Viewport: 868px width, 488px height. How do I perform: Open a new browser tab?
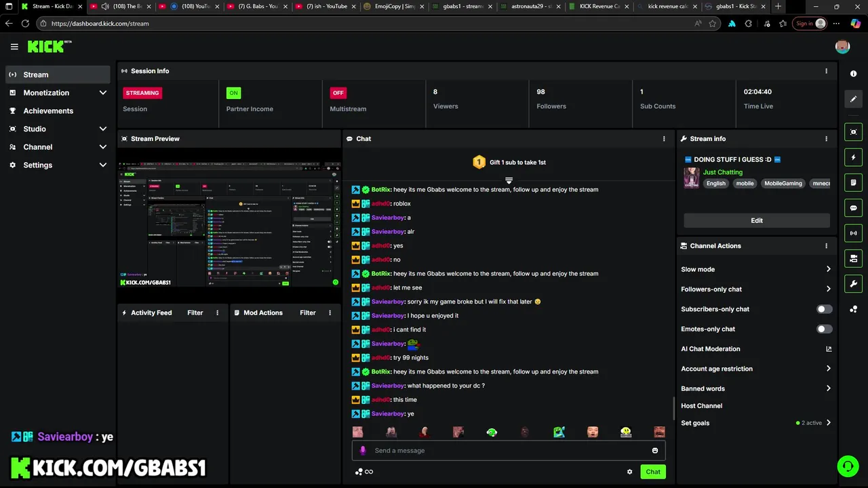tap(778, 7)
